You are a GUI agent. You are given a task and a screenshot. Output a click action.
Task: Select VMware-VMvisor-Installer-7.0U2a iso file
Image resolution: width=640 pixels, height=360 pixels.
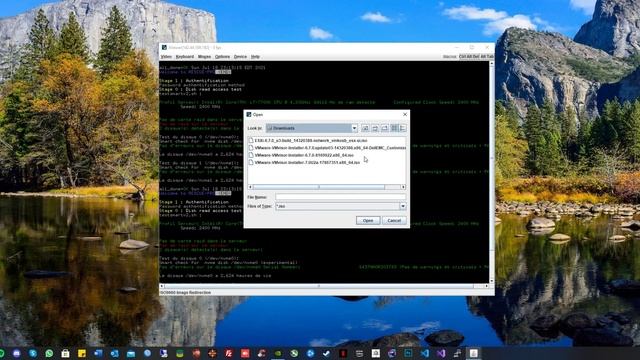304,162
